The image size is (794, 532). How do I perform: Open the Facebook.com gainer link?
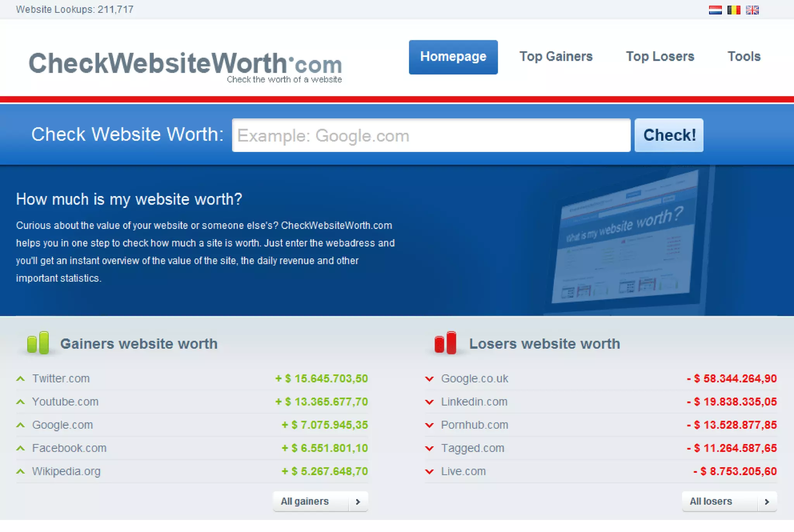(x=69, y=448)
